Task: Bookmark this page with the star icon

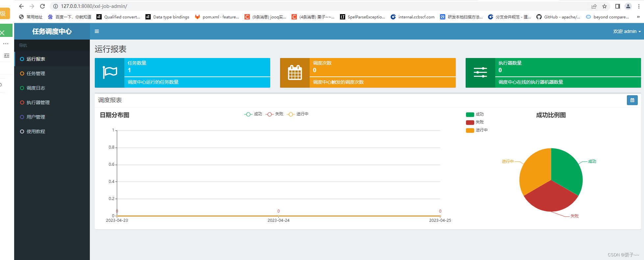Action: pos(605,6)
